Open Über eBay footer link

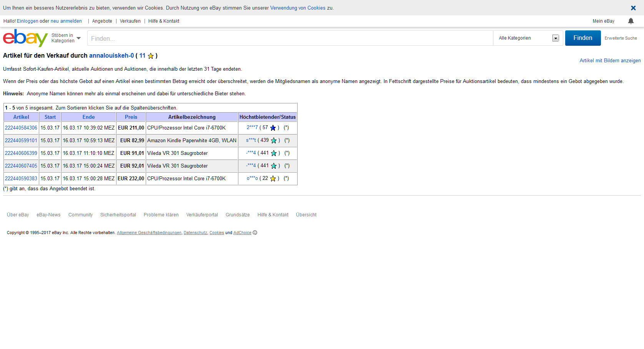coord(18,215)
